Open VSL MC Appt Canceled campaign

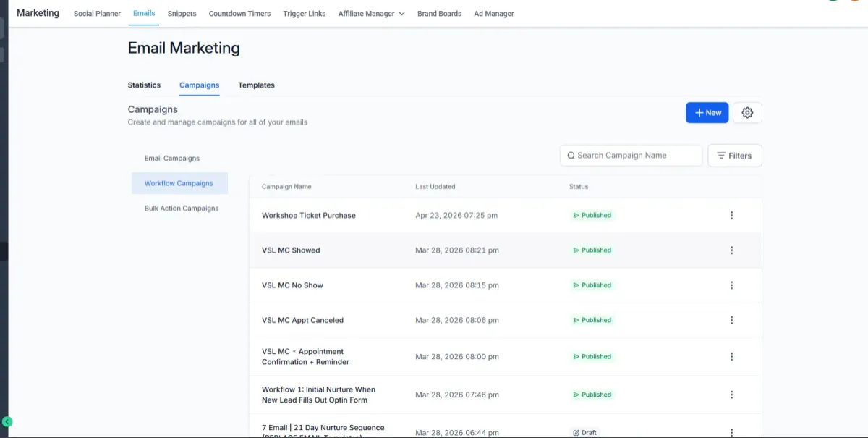[302, 320]
